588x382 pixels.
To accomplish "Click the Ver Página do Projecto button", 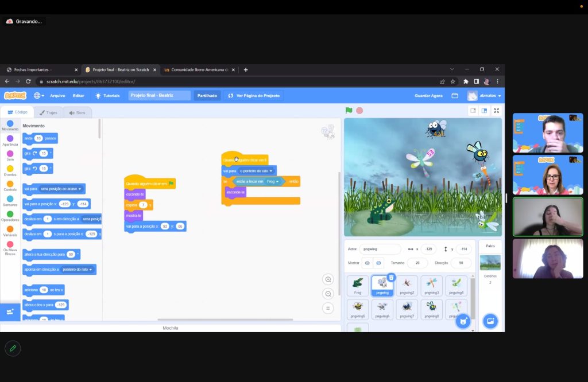I will click(254, 96).
